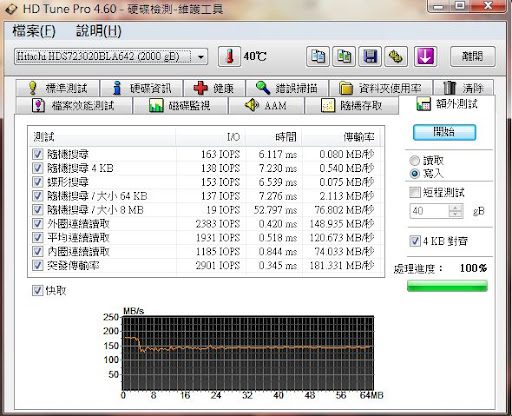Open the 檔案(F) menu

pyautogui.click(x=34, y=31)
